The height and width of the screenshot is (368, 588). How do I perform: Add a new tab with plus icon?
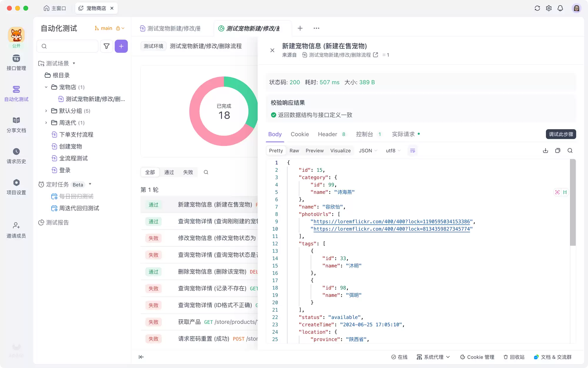click(300, 28)
